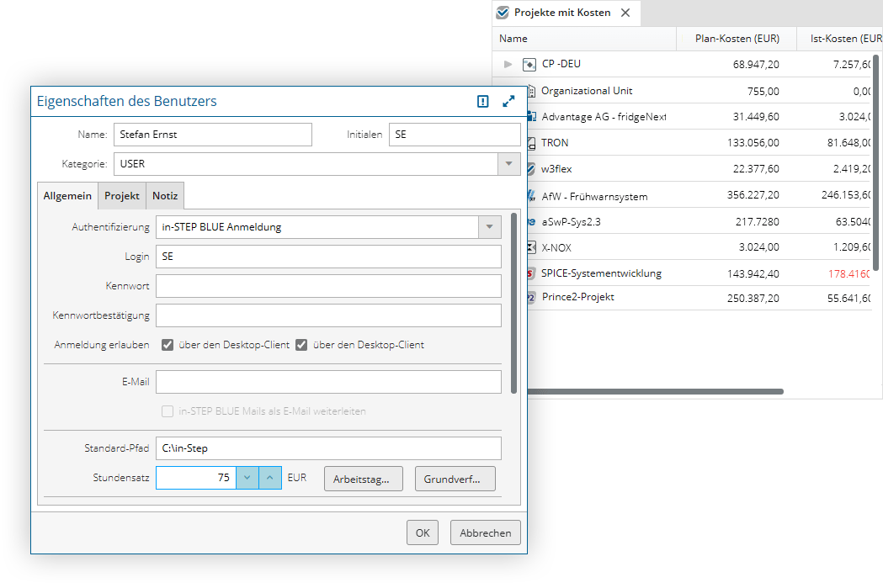Screen dimensions: 883x588
Task: Close the Projekte mit Kosten tab
Action: pyautogui.click(x=625, y=13)
